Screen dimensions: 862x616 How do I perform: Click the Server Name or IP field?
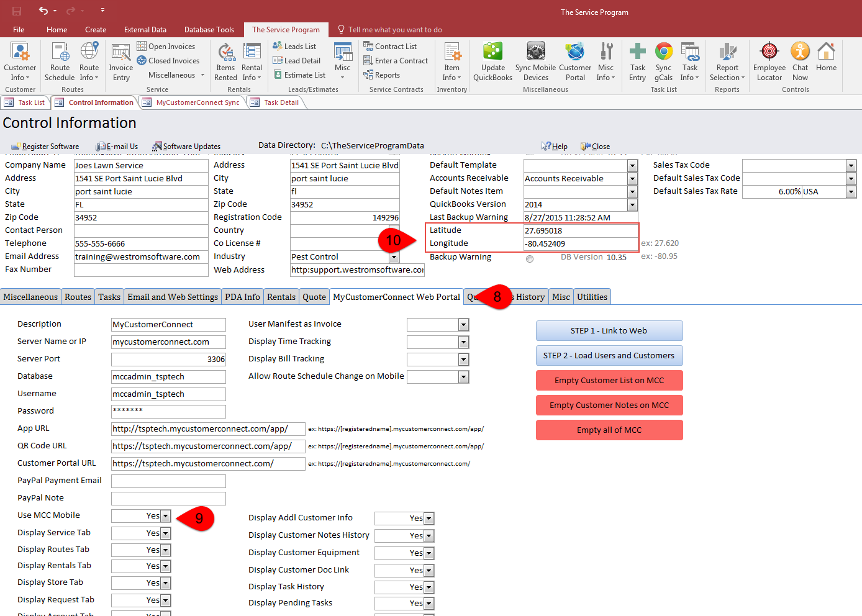168,342
